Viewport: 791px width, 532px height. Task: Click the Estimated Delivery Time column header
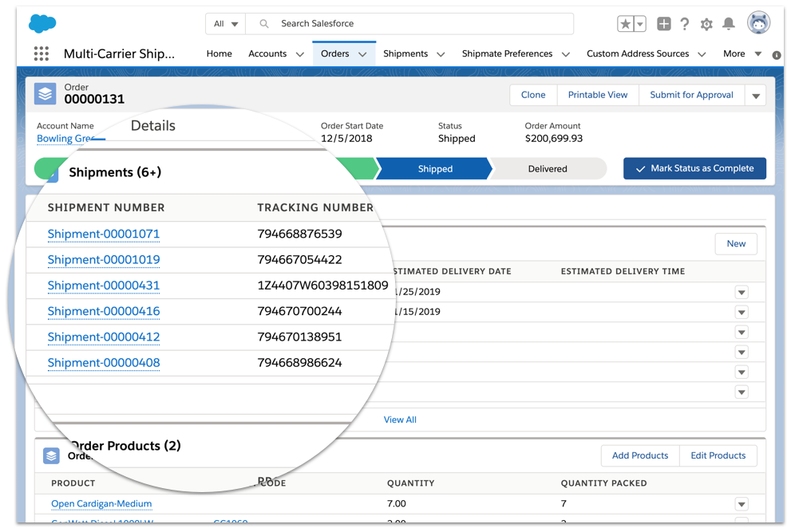click(x=623, y=271)
